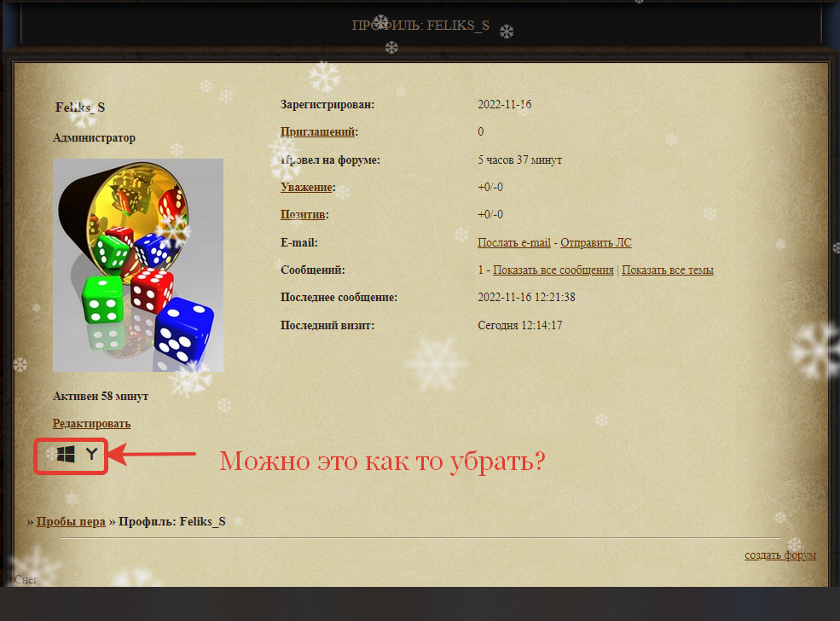Click the 'Провел на форуме:' label
Image resolution: width=840 pixels, height=621 pixels.
330,160
